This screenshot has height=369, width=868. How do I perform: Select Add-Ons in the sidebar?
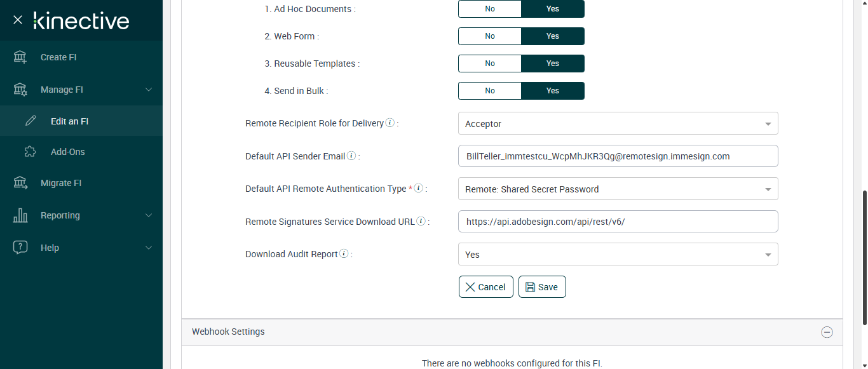click(68, 152)
